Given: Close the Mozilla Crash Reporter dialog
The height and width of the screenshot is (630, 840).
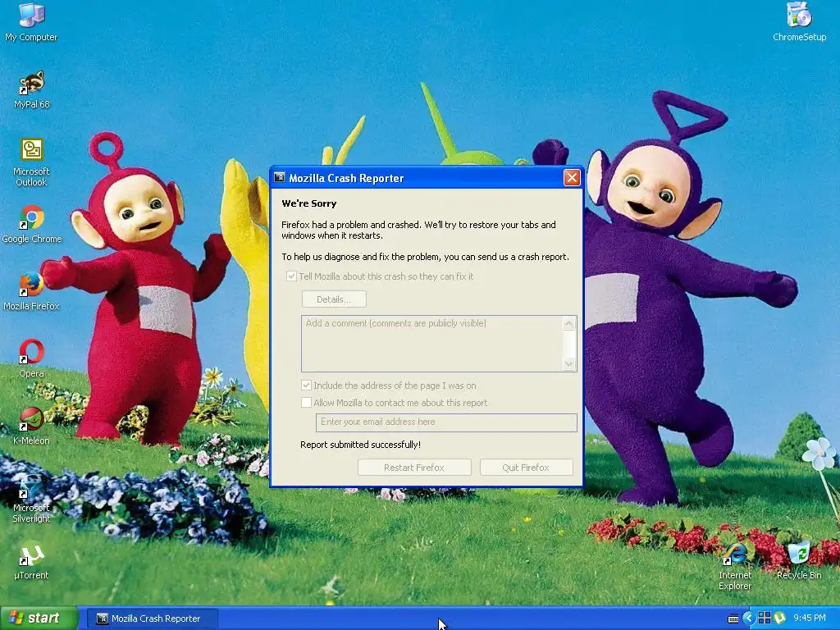Looking at the screenshot, I should pyautogui.click(x=572, y=177).
